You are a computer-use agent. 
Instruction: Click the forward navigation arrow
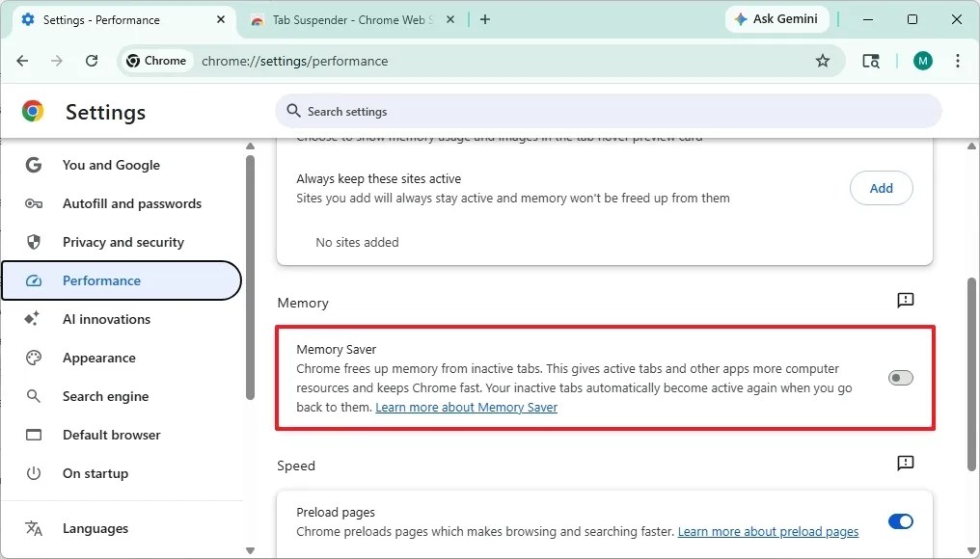click(x=57, y=61)
